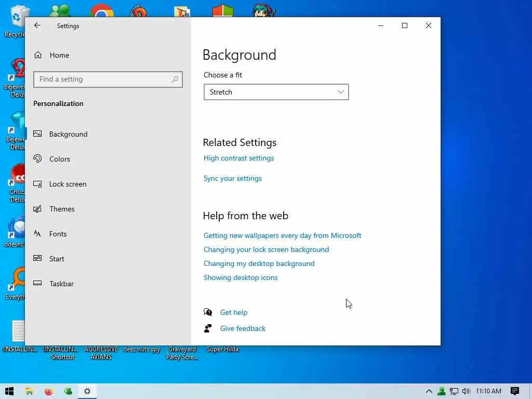The width and height of the screenshot is (532, 399).
Task: Go back using the Settings back arrow
Action: pyautogui.click(x=37, y=25)
